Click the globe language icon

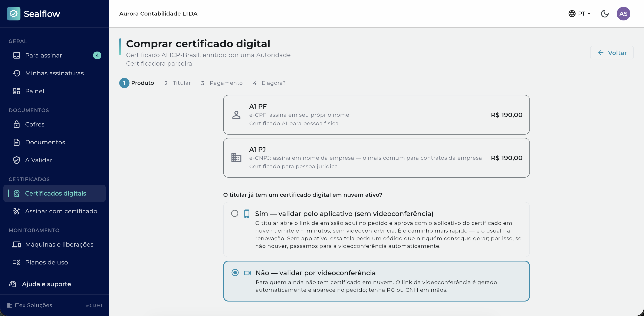(x=572, y=13)
